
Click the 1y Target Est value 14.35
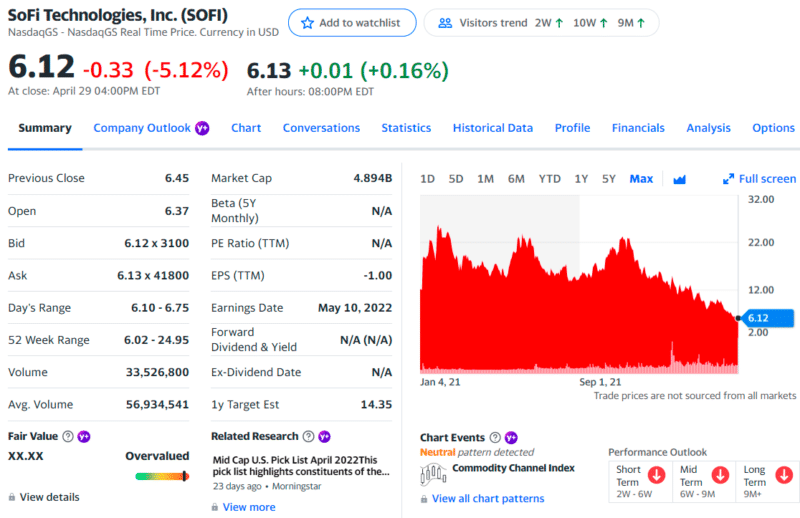376,405
